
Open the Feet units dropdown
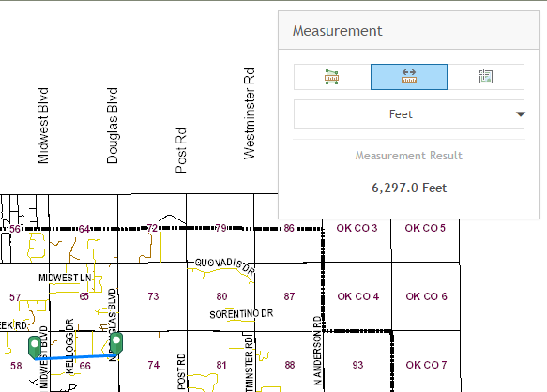tap(409, 114)
